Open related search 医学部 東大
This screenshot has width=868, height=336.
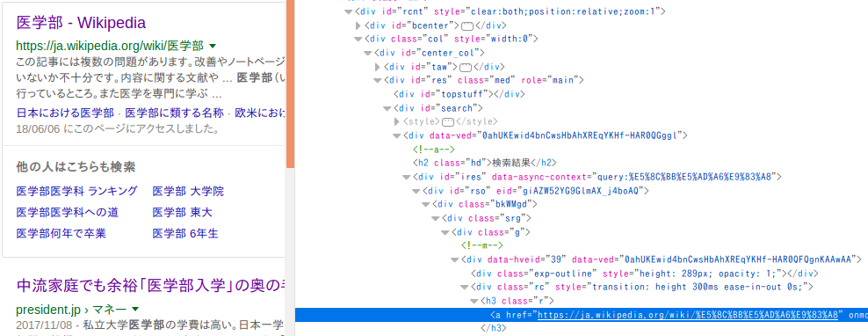(182, 212)
